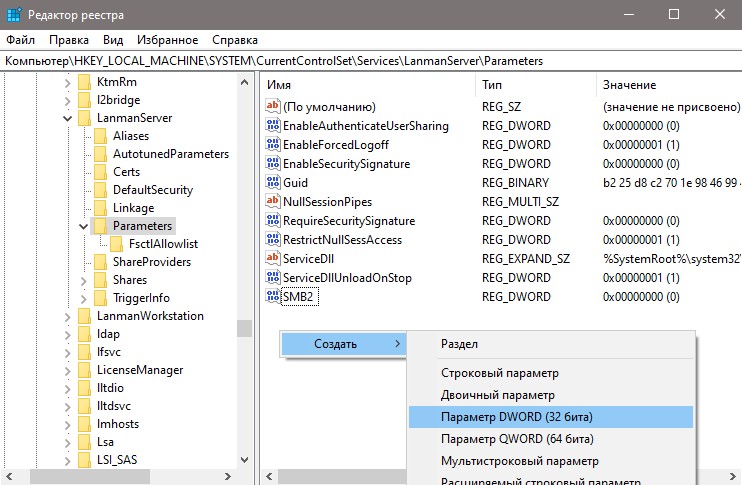Expand the Lsa tree node
Viewport: 742px width, 485px height.
point(67,443)
